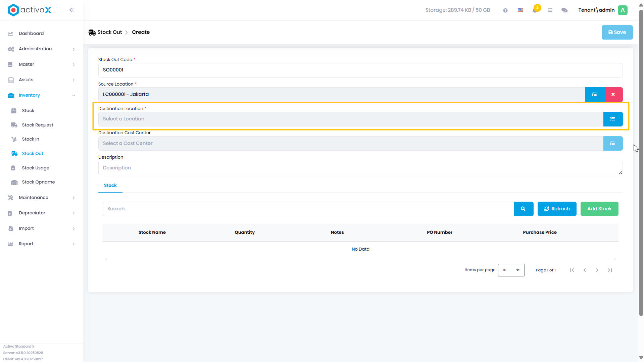
Task: Open the task list icon in header
Action: click(550, 10)
